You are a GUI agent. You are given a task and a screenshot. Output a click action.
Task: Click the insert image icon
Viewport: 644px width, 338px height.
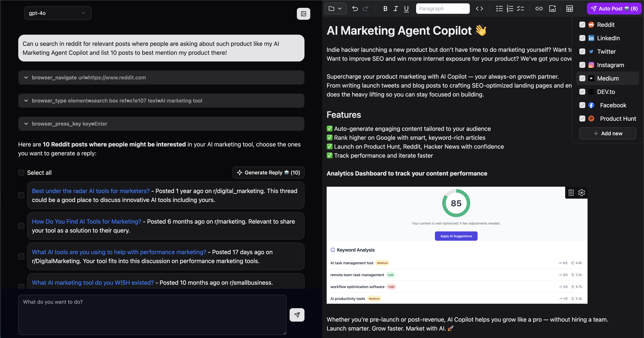(x=552, y=9)
